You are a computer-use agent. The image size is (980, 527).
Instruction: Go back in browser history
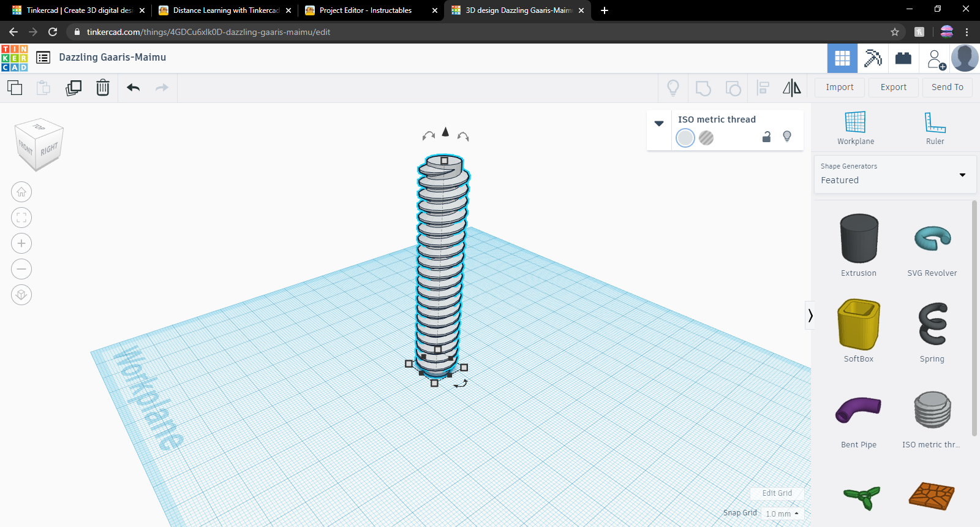pyautogui.click(x=13, y=32)
